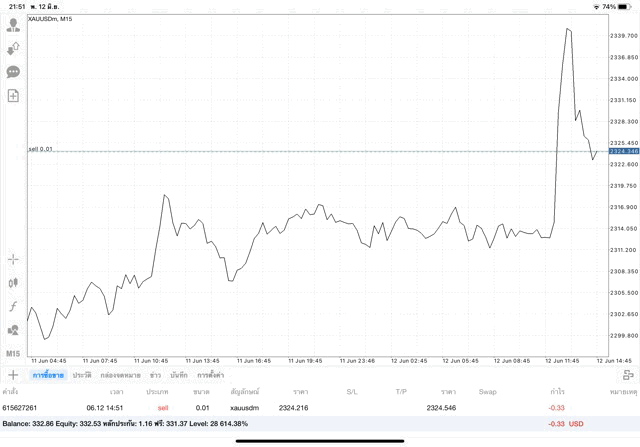Screen dimensions: 640x447
Task: Open the M15 timeframe selector
Action: [x=13, y=354]
